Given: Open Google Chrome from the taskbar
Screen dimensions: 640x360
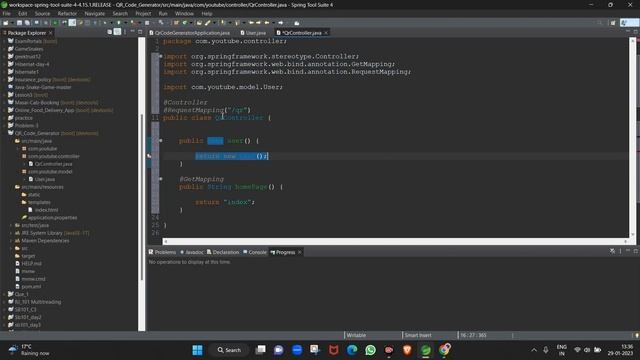Looking at the screenshot, I should (x=444, y=350).
